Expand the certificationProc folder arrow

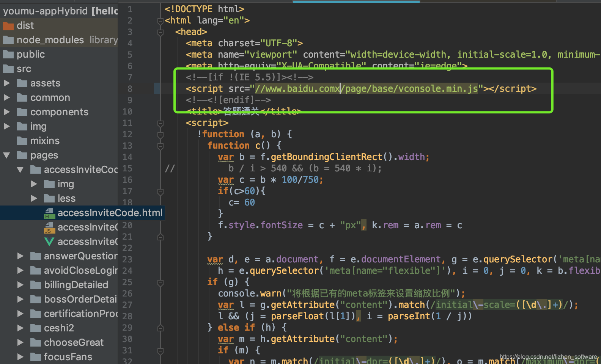tap(20, 314)
